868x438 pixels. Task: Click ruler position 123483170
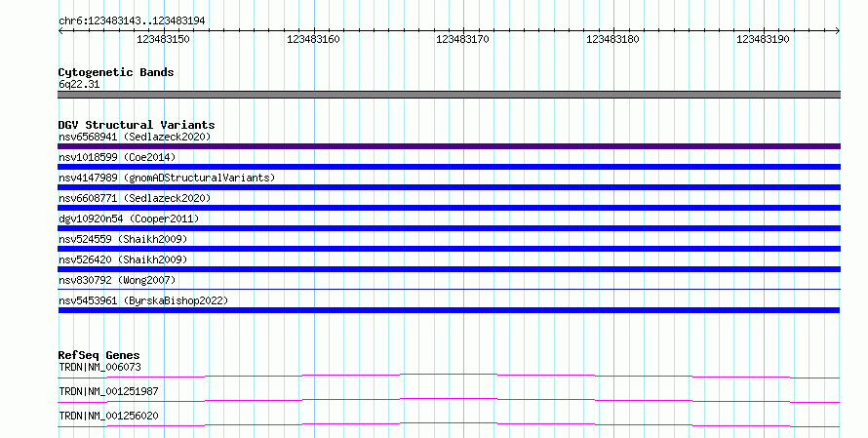pyautogui.click(x=463, y=39)
